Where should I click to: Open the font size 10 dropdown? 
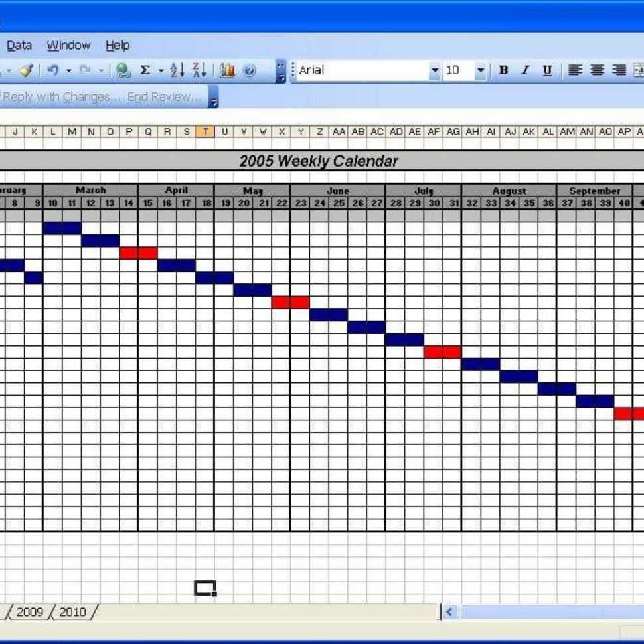(481, 70)
